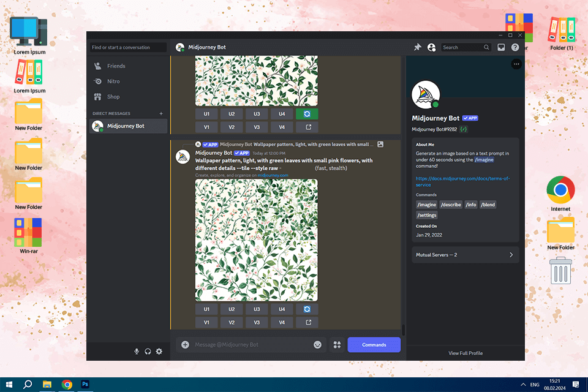Open the Discord help icon

click(x=515, y=47)
